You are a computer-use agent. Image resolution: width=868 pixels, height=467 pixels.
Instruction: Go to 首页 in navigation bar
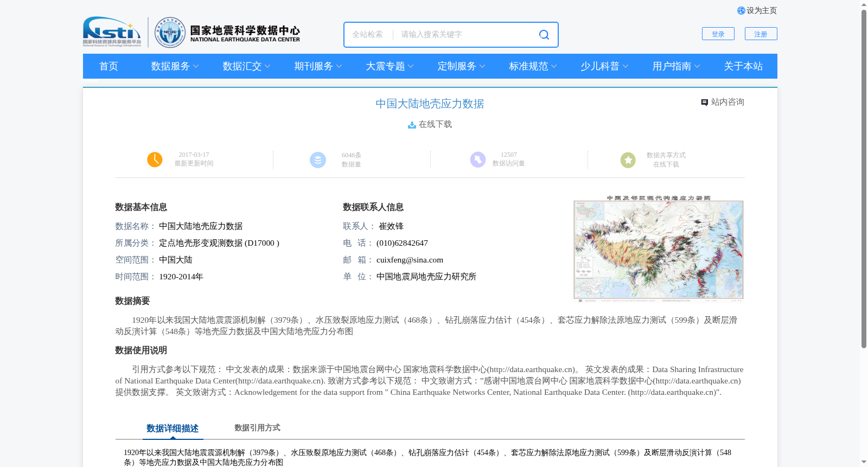(x=108, y=66)
